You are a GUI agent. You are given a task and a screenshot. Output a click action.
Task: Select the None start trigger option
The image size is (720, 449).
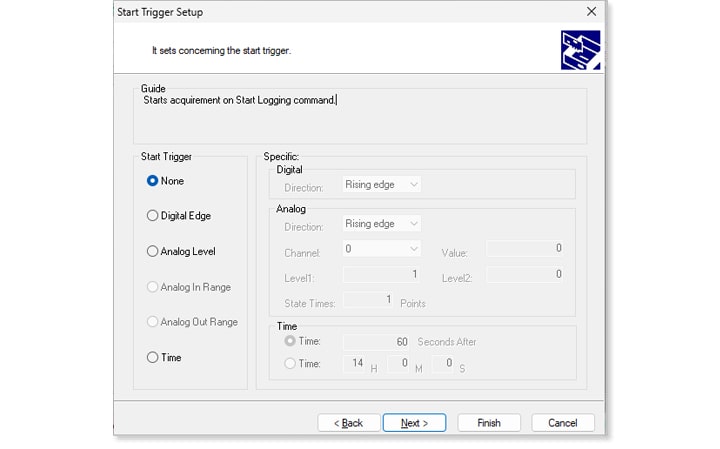(x=165, y=181)
